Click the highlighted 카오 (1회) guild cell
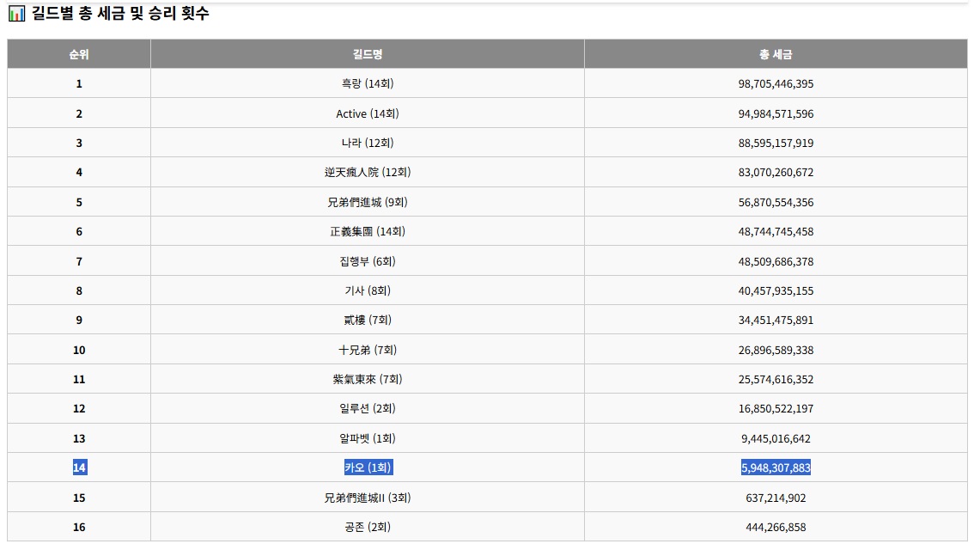This screenshot has width=980, height=556. tap(368, 468)
